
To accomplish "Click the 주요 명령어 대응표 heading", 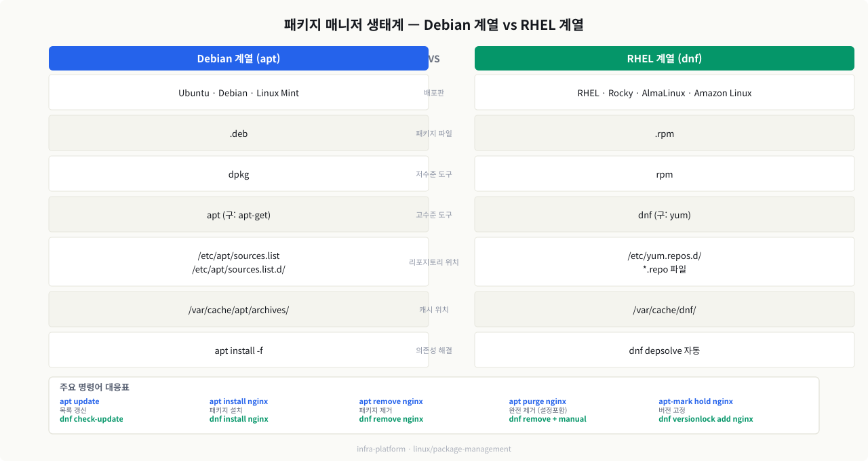I will click(94, 388).
